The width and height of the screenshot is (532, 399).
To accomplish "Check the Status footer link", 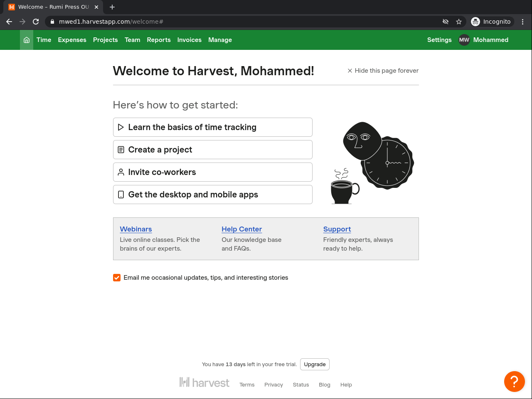I will tap(301, 385).
